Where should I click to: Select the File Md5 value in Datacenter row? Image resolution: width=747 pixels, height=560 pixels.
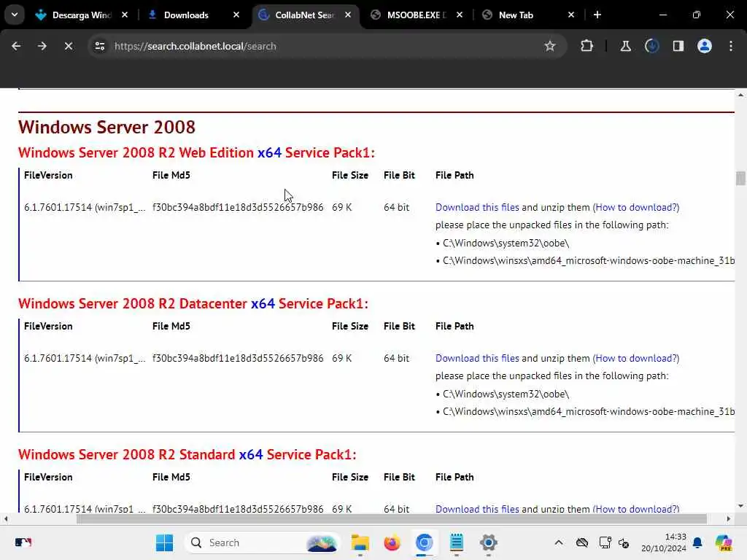coord(238,358)
